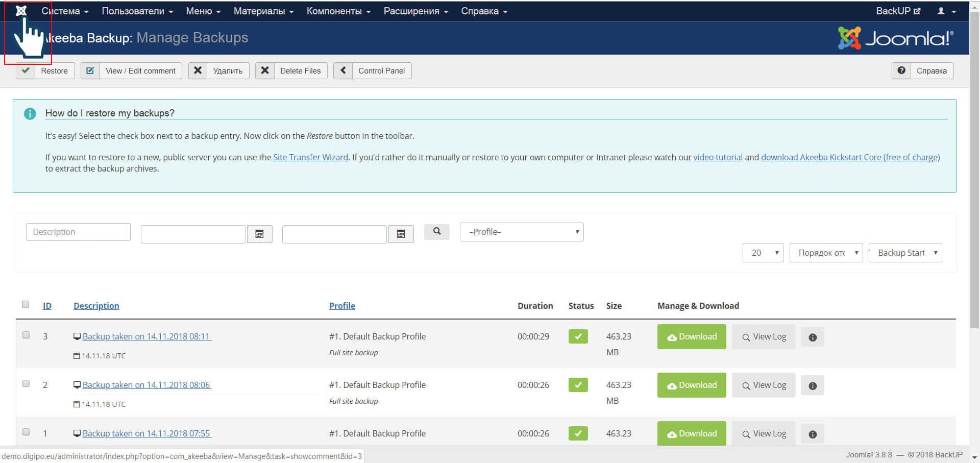Screen dimensions: 980x463
Task: Click into the Description filter field
Action: (x=78, y=232)
